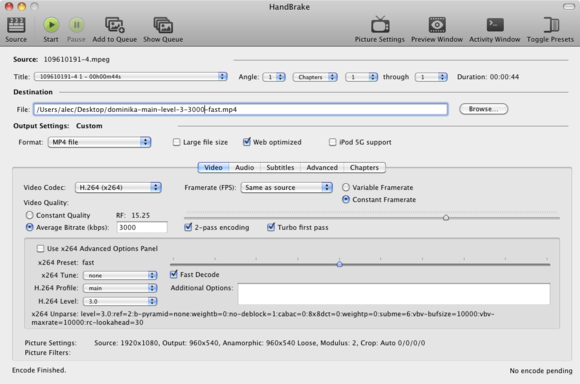Screen dimensions: 580x384
Task: Open the Video Codec dropdown
Action: tap(118, 188)
